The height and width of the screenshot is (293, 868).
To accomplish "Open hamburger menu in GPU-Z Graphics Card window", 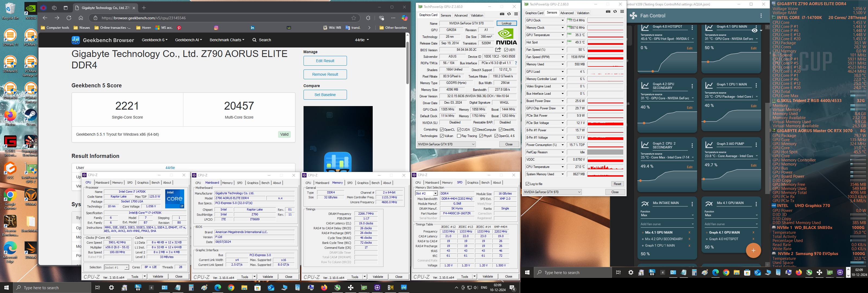I will [x=516, y=14].
